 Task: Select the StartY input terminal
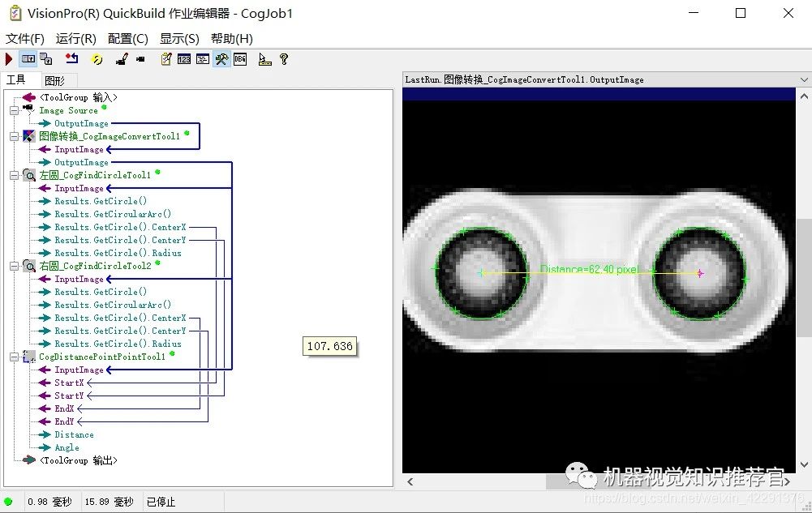click(69, 395)
